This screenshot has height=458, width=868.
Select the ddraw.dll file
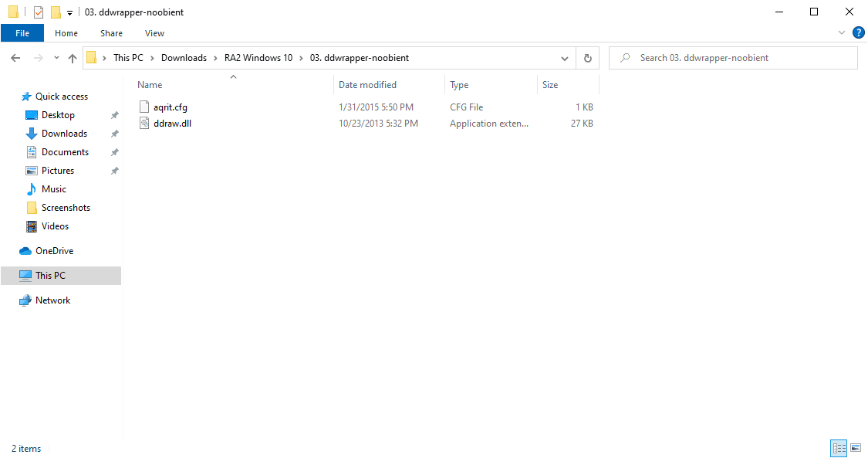point(172,123)
